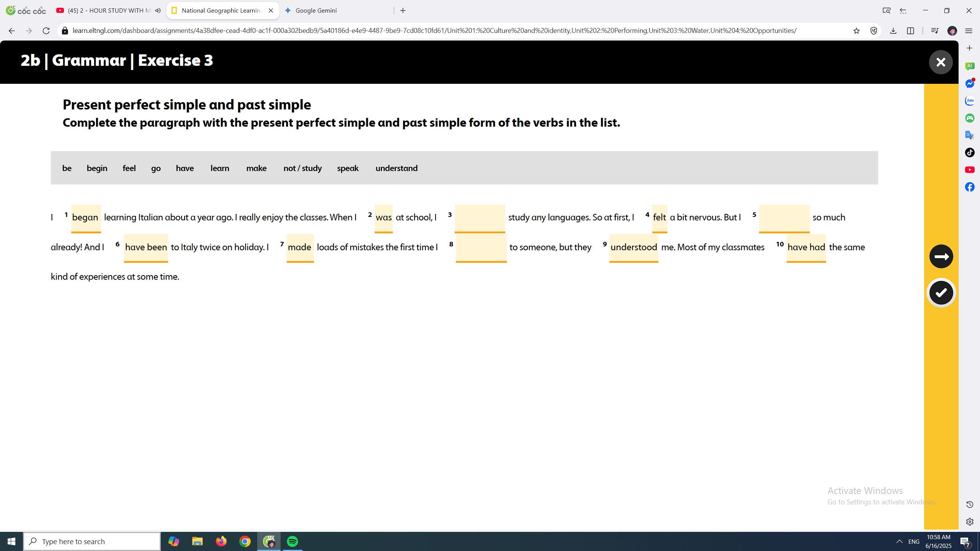Go to next exercise with arrow button
Image resolution: width=980 pixels, height=551 pixels.
[941, 256]
